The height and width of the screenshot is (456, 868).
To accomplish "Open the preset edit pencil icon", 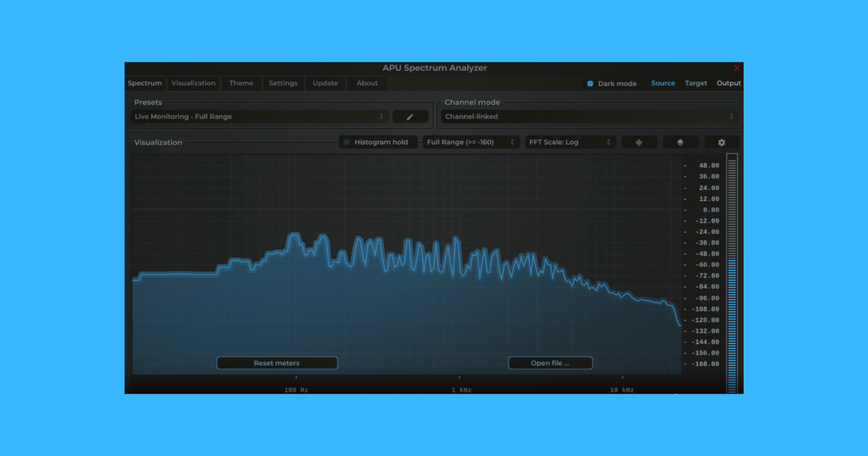I will click(x=410, y=117).
